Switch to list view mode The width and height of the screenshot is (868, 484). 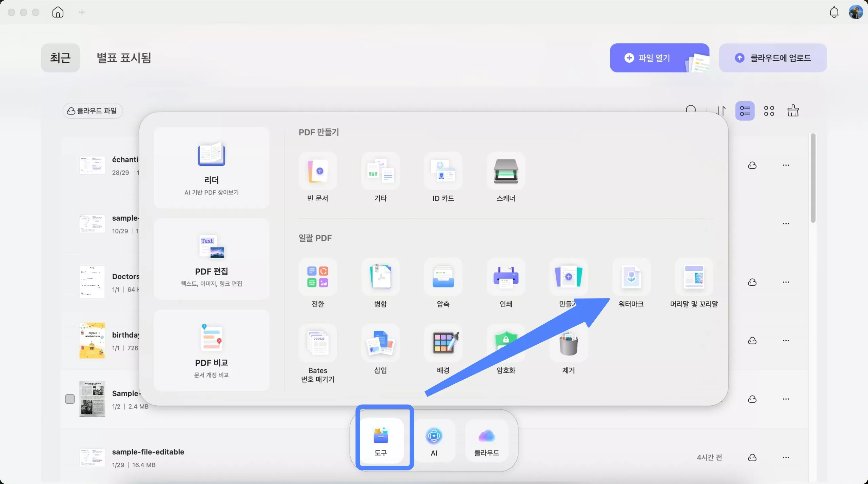pyautogui.click(x=745, y=111)
